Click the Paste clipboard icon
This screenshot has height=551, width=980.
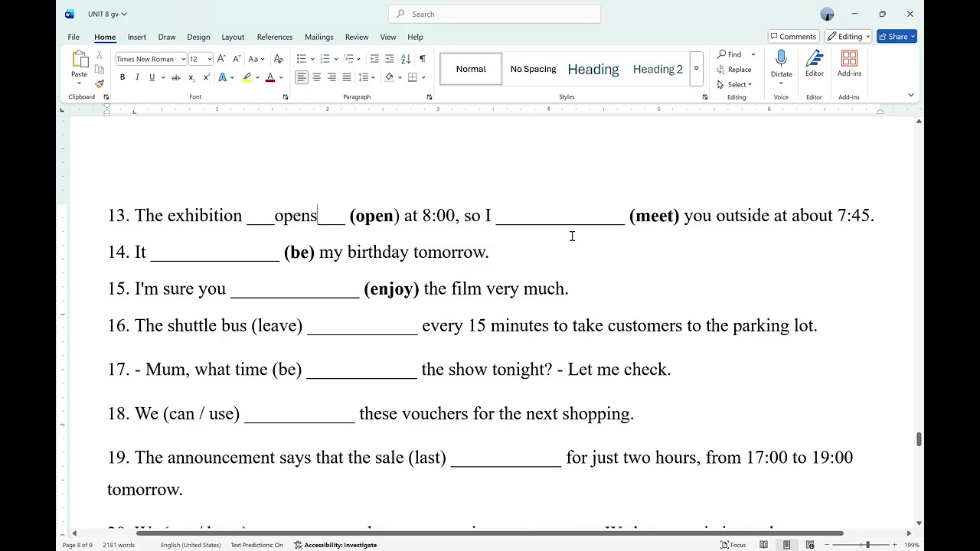79,60
